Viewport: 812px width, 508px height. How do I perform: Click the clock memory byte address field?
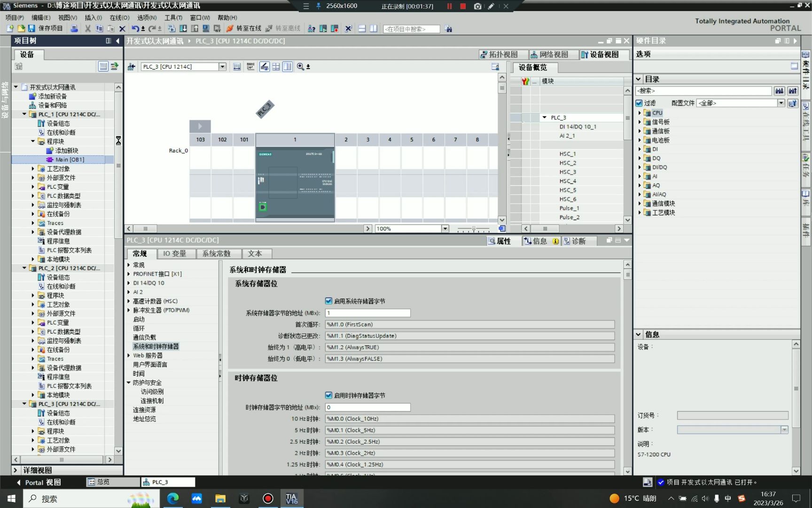pyautogui.click(x=367, y=407)
